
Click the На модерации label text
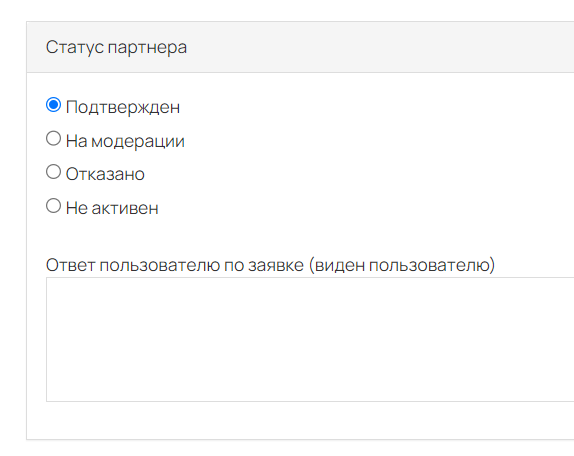[x=125, y=141]
